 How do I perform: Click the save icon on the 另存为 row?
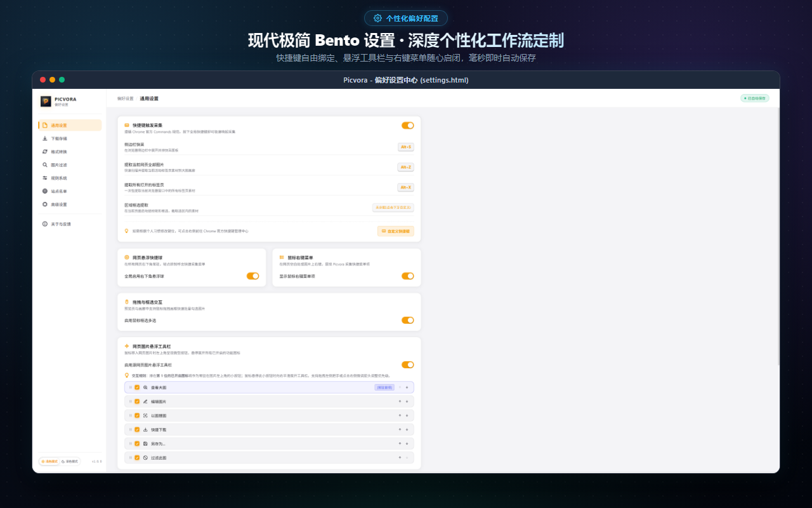[x=145, y=443]
